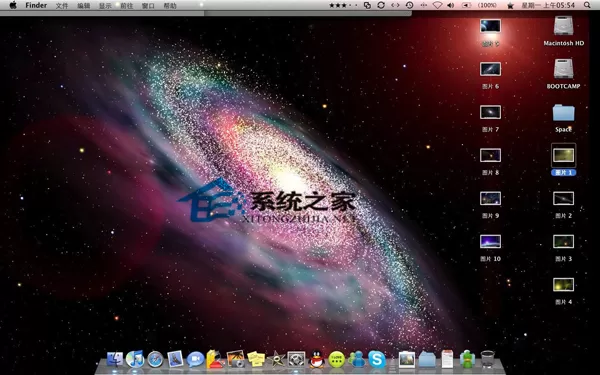Open the 编辑 menu

point(83,5)
